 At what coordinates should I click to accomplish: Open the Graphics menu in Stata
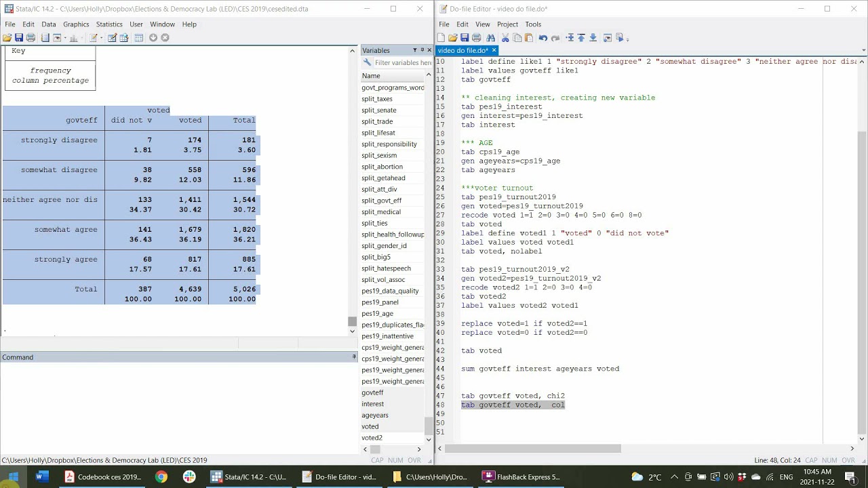[x=76, y=24]
